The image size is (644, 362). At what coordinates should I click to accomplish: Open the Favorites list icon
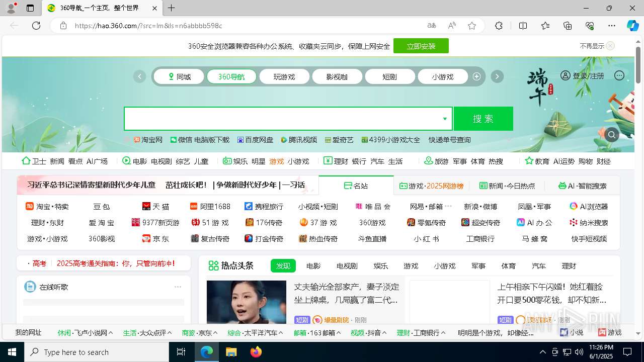545,26
